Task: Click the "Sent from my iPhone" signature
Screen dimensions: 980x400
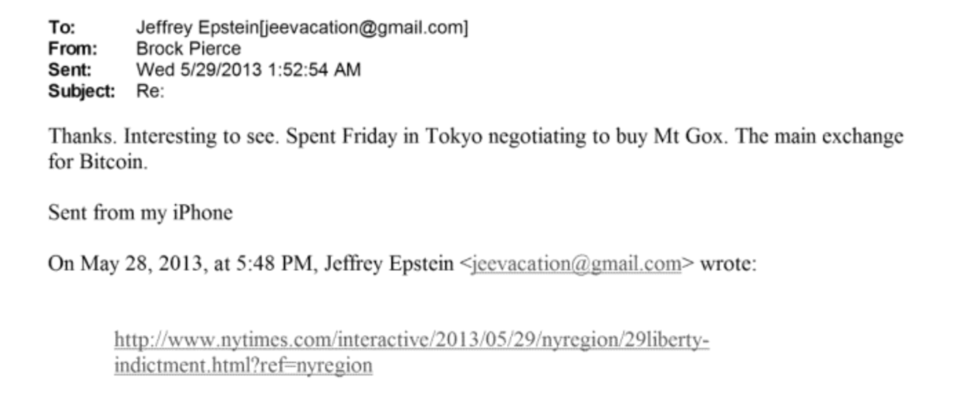Action: [140, 212]
